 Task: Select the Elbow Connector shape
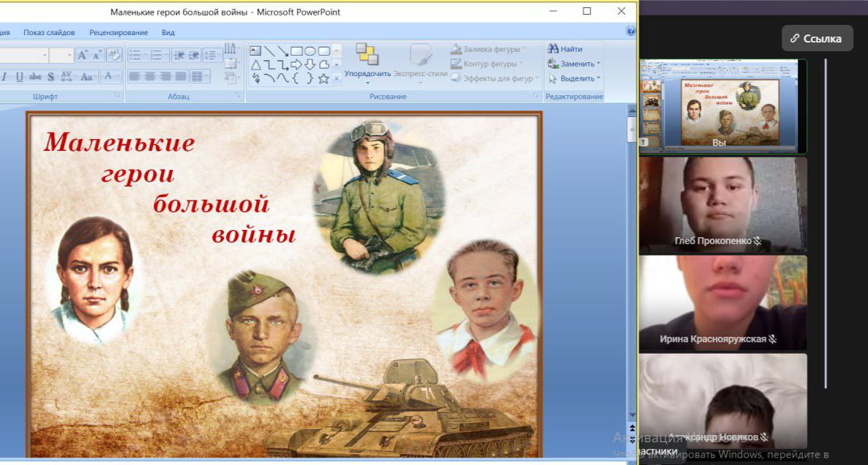[269, 64]
